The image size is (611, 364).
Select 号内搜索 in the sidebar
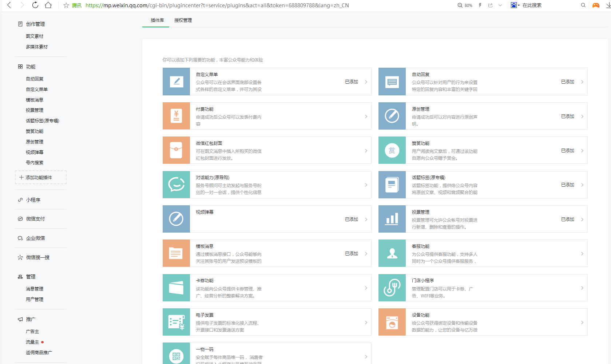click(35, 163)
